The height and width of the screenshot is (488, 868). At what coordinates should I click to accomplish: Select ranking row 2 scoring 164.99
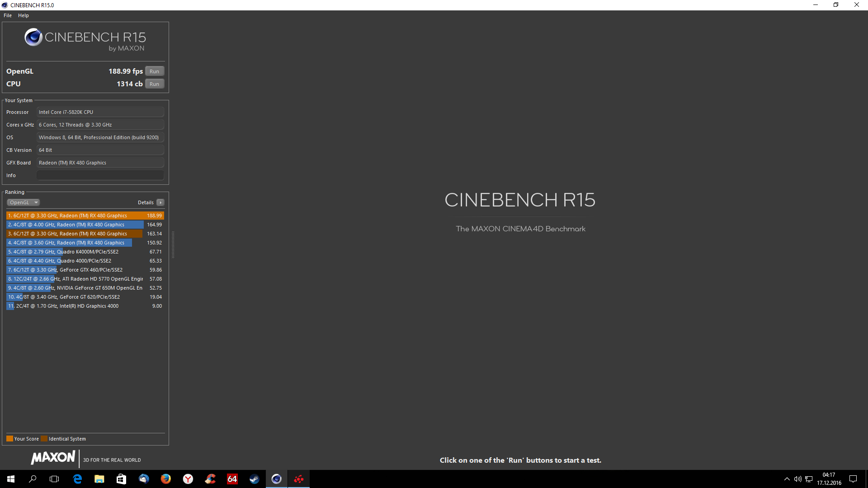[x=85, y=225]
